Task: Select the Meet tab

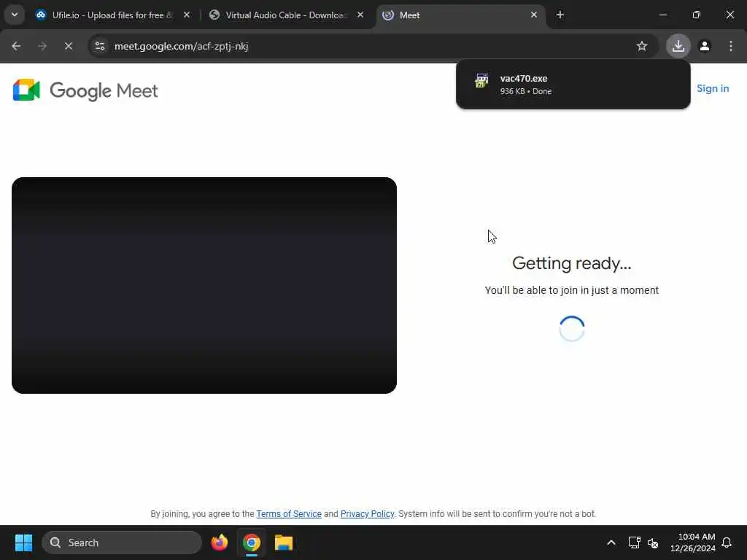Action: click(461, 15)
